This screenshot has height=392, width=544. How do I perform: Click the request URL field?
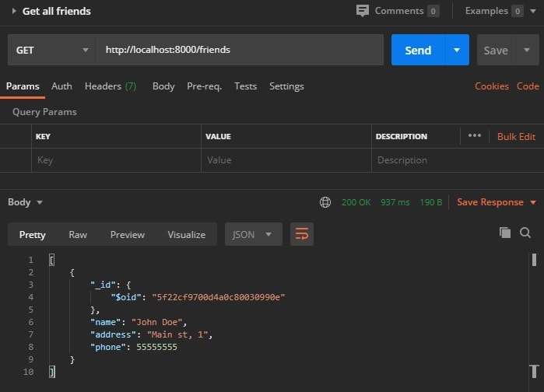coord(240,50)
